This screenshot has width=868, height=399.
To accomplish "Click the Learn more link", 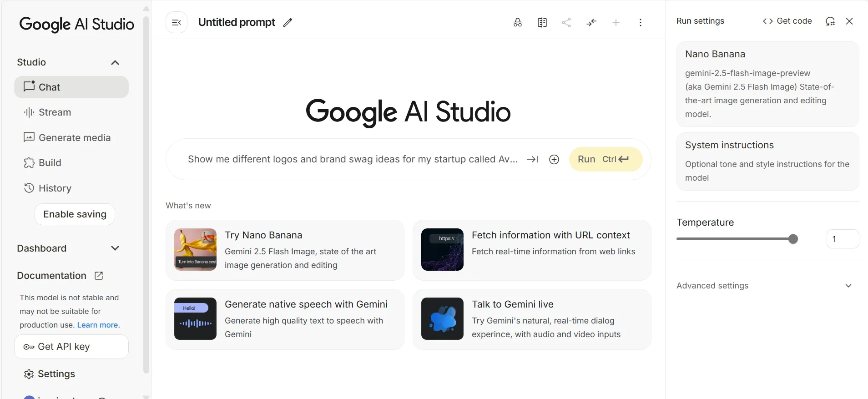I will (x=98, y=325).
